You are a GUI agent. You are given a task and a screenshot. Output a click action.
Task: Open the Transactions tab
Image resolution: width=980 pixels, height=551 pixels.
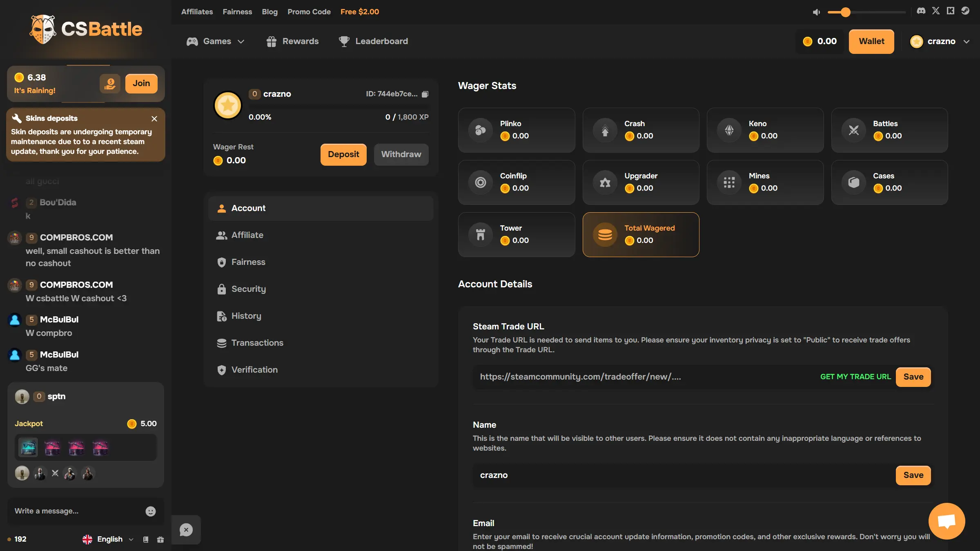click(321, 343)
